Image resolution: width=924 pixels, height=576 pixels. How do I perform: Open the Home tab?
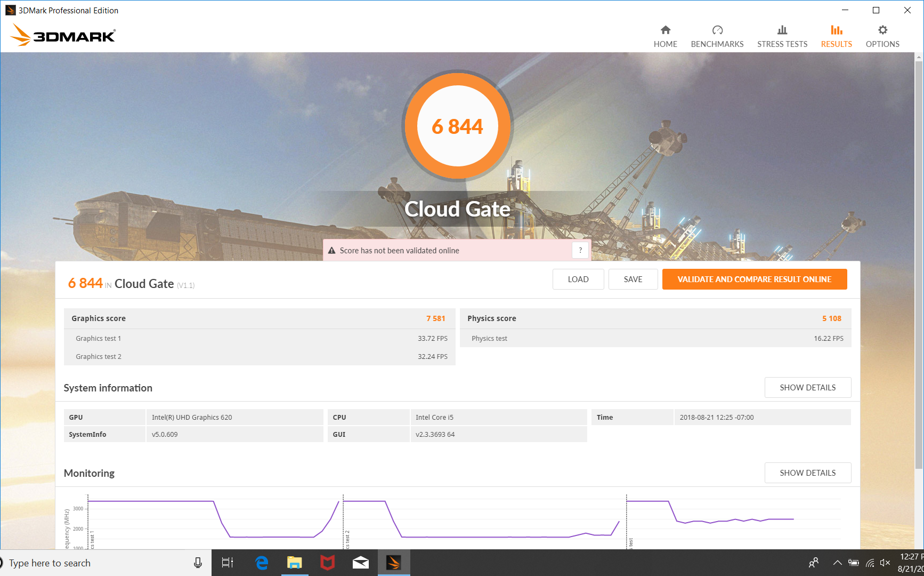click(x=665, y=37)
